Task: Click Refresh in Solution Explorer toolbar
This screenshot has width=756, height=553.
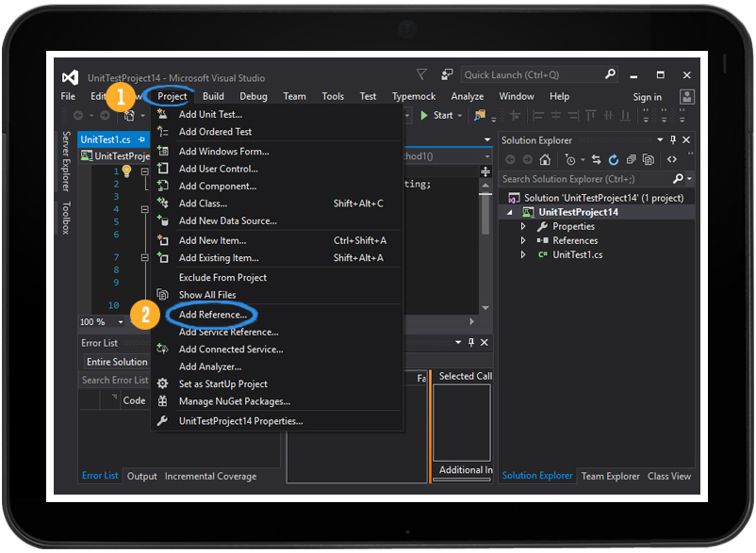Action: click(614, 159)
